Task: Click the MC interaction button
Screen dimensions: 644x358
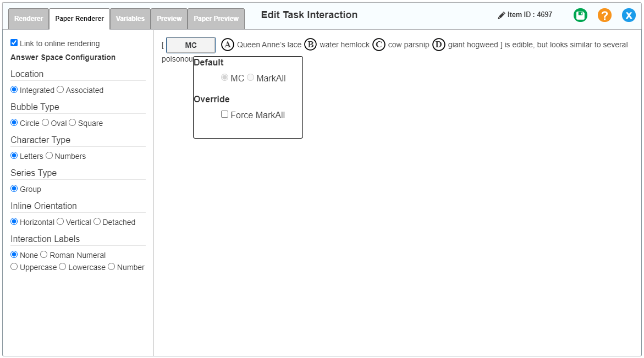Action: pos(191,45)
